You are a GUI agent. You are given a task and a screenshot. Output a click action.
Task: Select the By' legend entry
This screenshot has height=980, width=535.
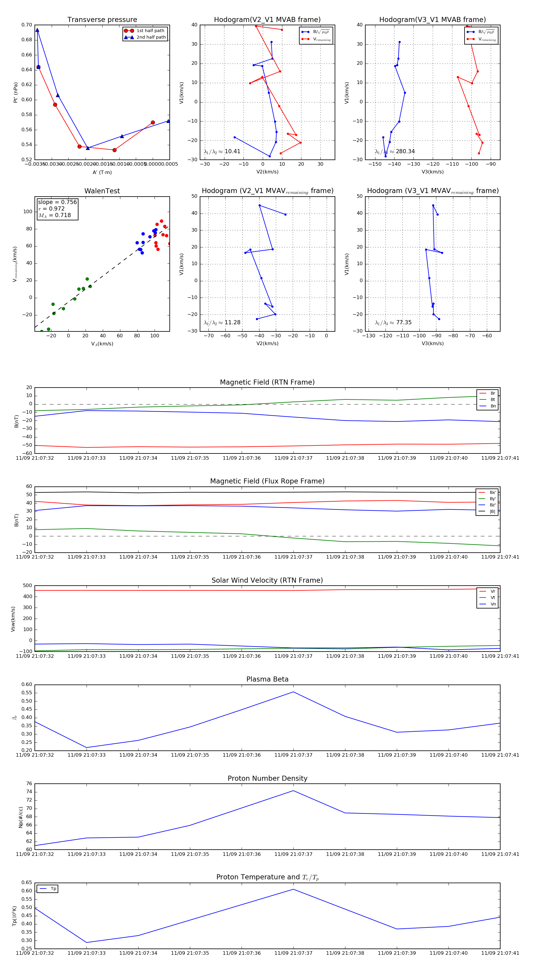[487, 499]
